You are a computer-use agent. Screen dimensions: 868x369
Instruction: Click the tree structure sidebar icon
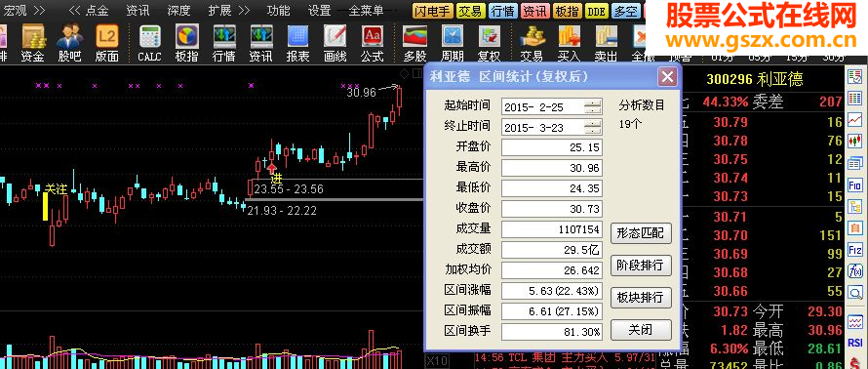[855, 207]
